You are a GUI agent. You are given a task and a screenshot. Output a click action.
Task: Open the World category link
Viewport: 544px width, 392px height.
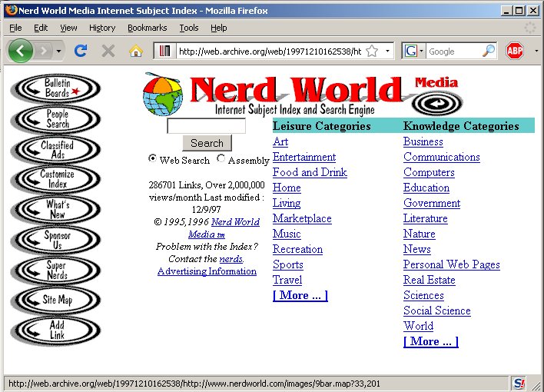[419, 326]
